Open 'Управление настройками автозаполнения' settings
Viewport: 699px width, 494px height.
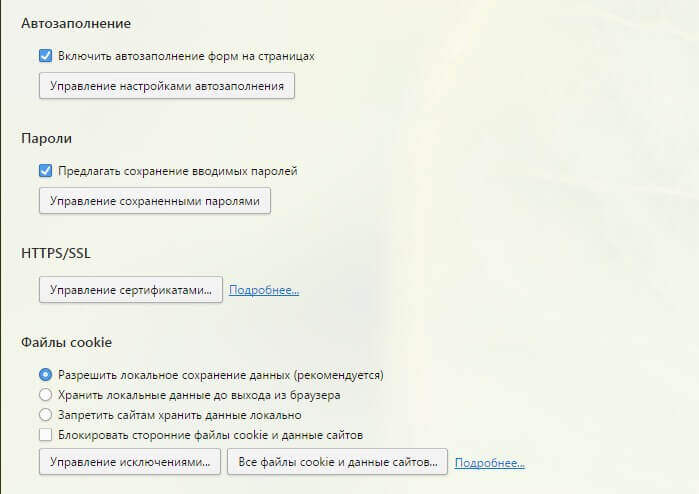point(166,86)
